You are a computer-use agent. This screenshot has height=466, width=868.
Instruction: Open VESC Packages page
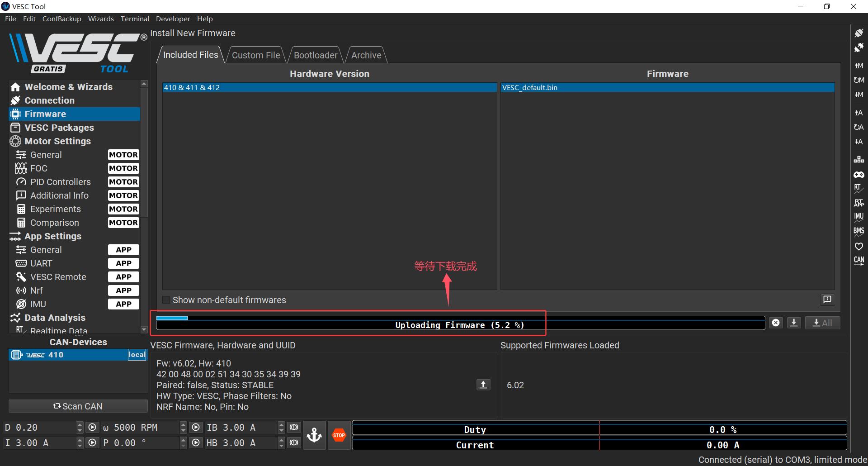pyautogui.click(x=75, y=128)
